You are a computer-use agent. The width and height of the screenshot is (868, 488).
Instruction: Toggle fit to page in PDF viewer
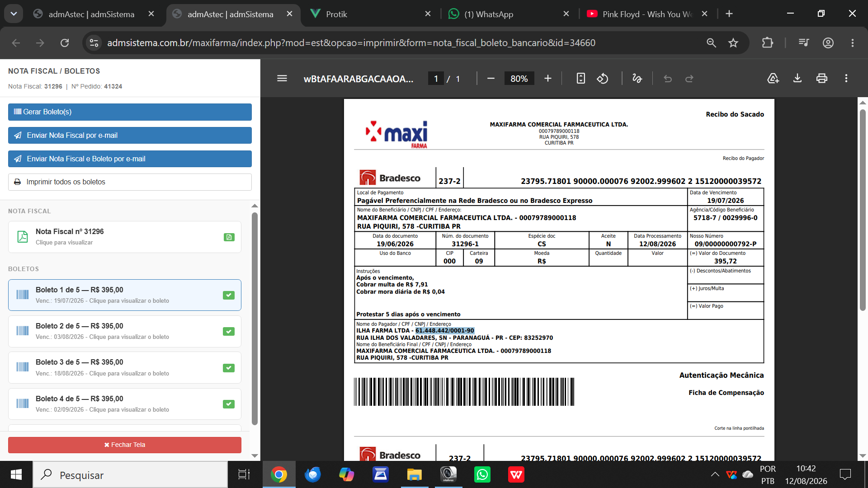point(581,79)
